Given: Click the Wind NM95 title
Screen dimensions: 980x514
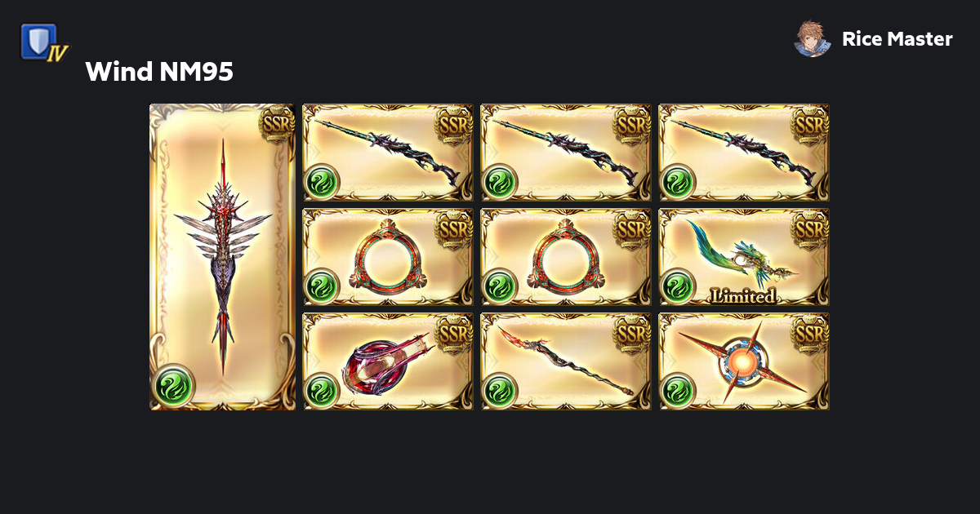Looking at the screenshot, I should 159,72.
